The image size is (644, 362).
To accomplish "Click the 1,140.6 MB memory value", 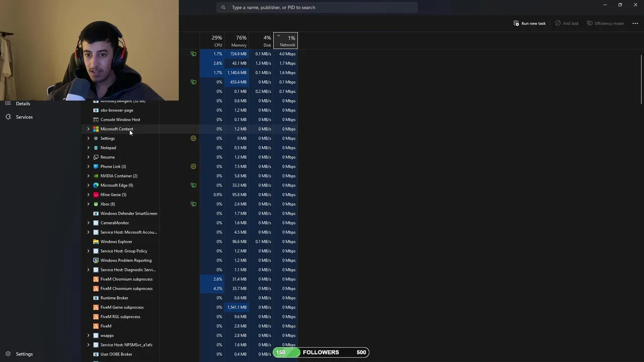I will click(237, 72).
